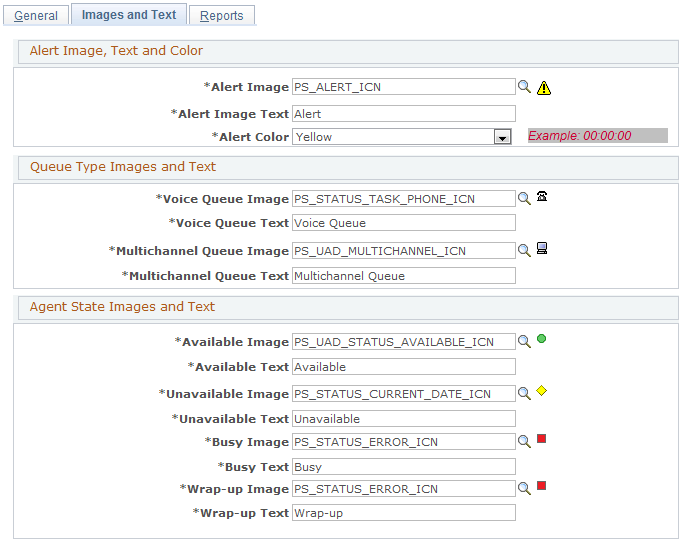Click lookup magnifier beside Available Image

pyautogui.click(x=524, y=341)
